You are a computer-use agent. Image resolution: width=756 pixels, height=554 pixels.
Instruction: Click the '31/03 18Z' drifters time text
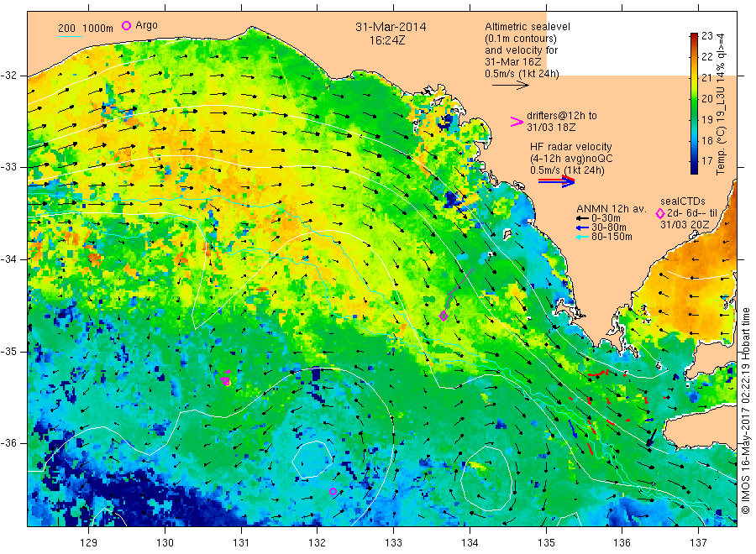(551, 128)
